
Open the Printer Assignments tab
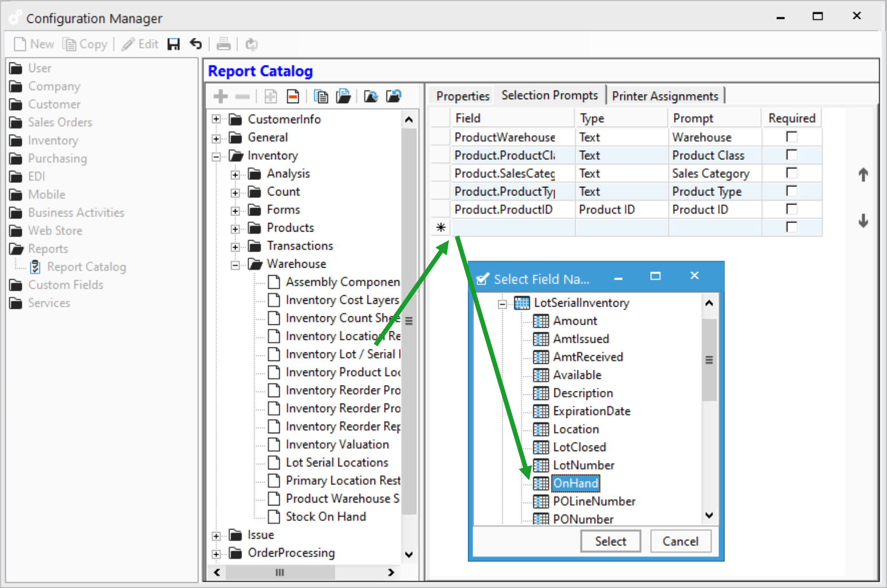pos(665,96)
